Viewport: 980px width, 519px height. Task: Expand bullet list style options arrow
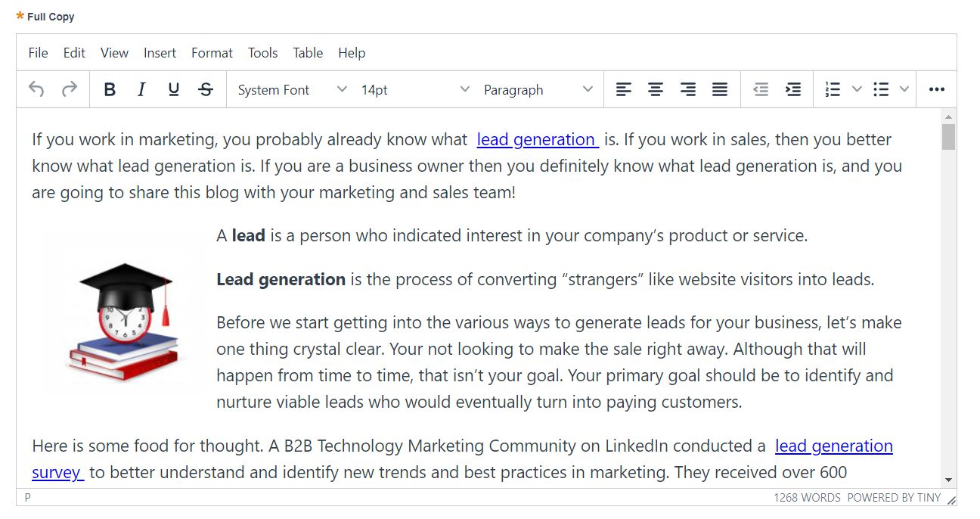[x=904, y=89]
